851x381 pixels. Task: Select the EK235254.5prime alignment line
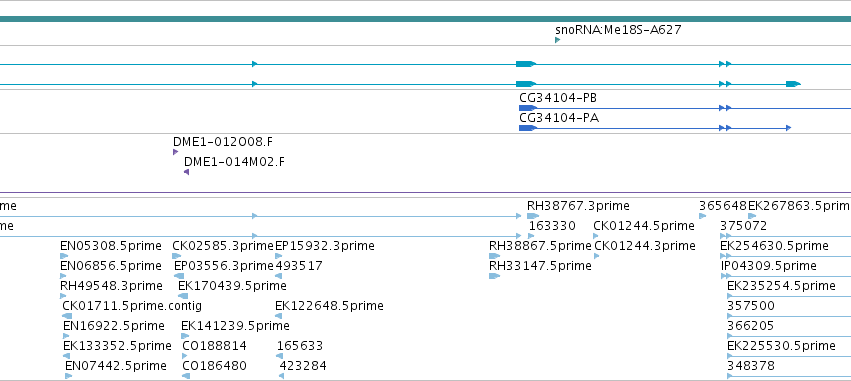[789, 296]
